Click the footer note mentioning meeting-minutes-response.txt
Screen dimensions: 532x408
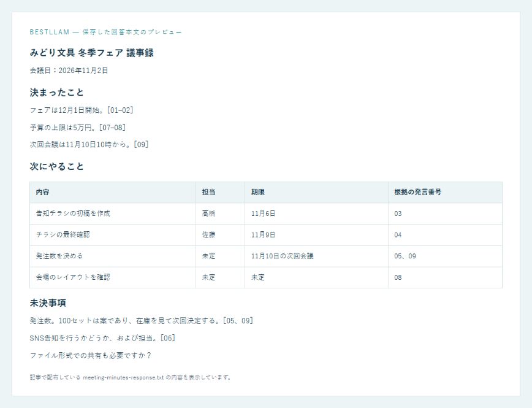pyautogui.click(x=131, y=377)
